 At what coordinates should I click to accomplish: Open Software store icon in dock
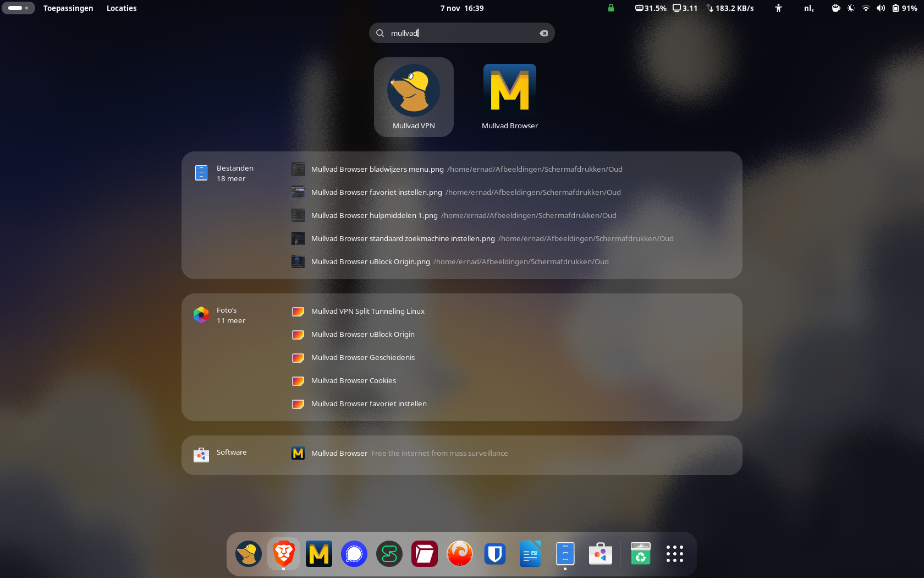coord(601,554)
